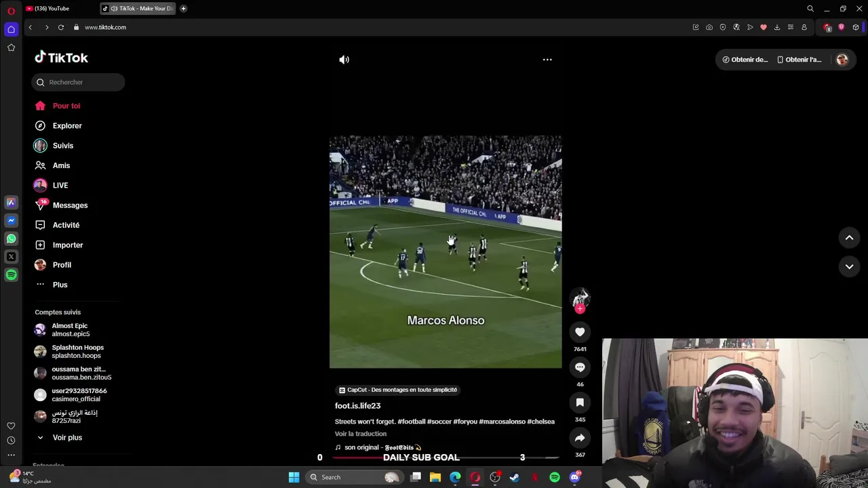Open Opera downloads panel

coord(777,27)
